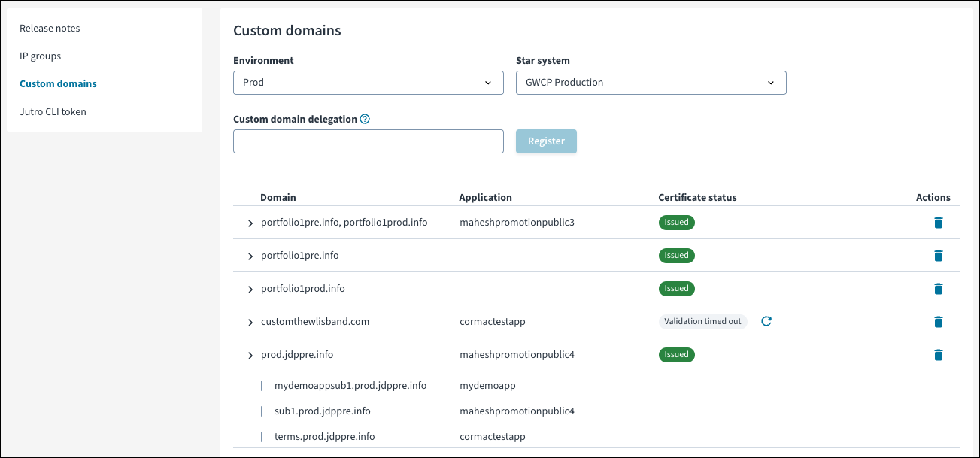Open IP groups page

tap(41, 56)
